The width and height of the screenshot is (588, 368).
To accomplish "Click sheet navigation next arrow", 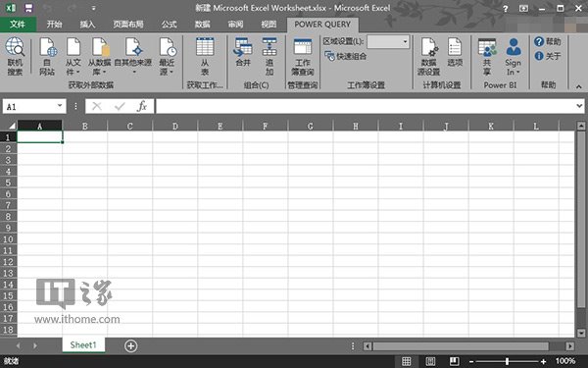I will tap(35, 345).
